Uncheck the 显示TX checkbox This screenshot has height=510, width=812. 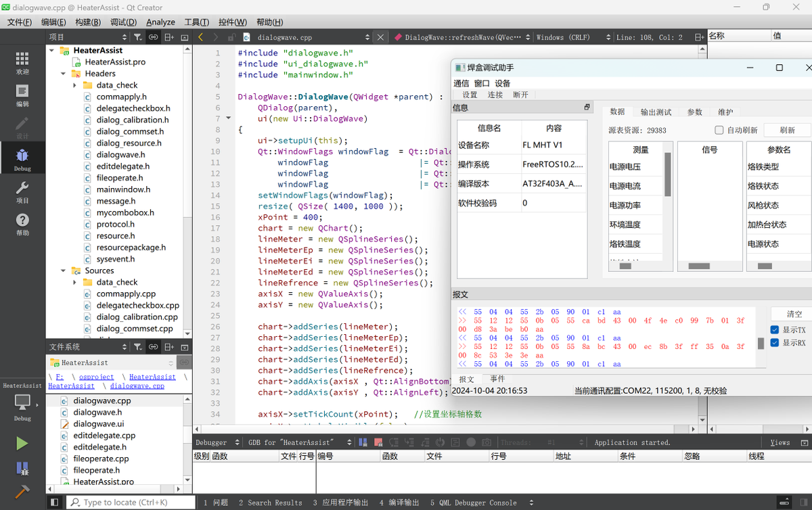[775, 330]
